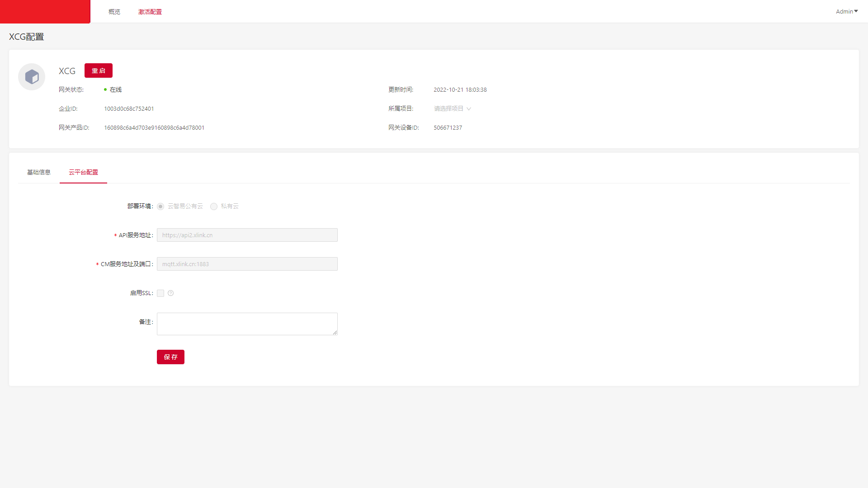Click the CM服务地址及端口 input field
868x488 pixels.
[x=247, y=264]
